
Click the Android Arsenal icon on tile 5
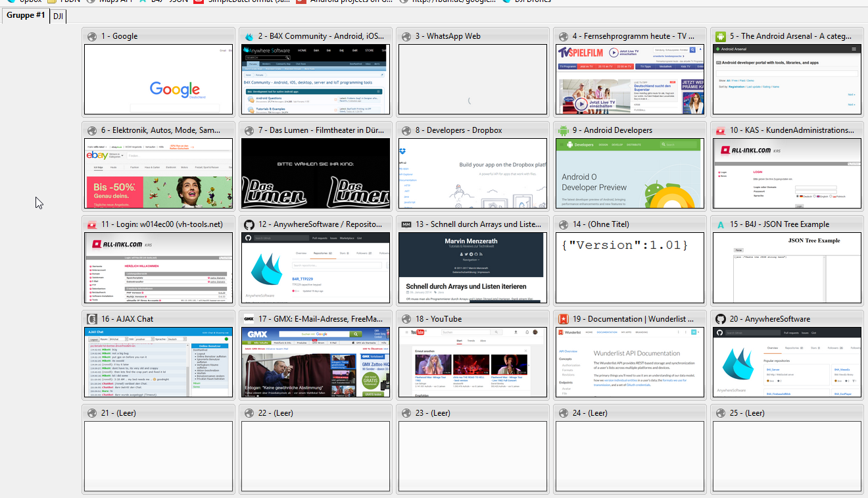click(x=721, y=37)
